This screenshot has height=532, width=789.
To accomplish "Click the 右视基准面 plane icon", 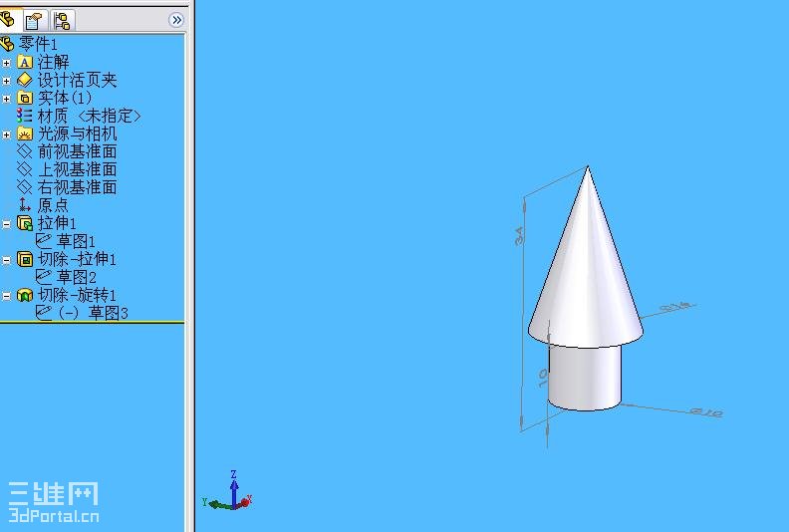I will click(x=24, y=187).
